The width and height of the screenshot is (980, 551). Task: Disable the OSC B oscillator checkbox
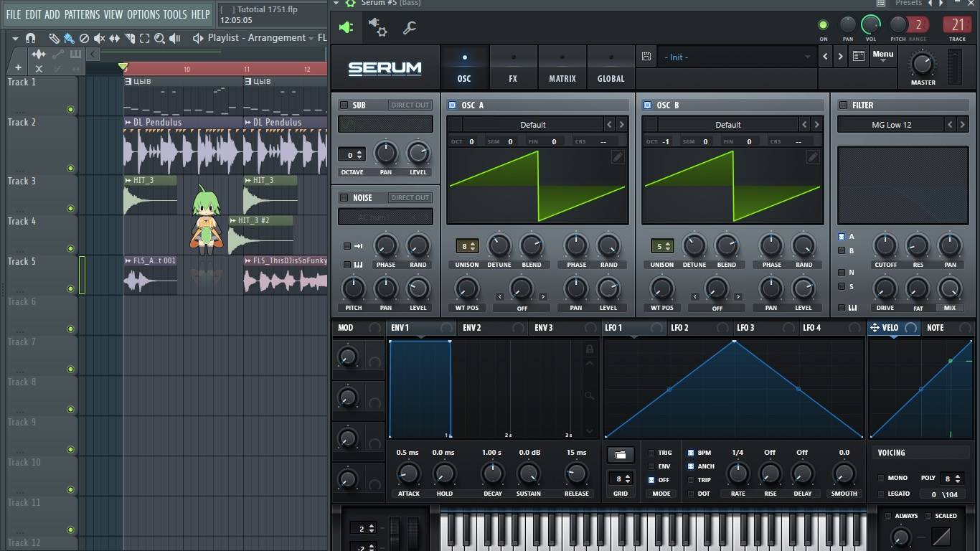click(647, 105)
